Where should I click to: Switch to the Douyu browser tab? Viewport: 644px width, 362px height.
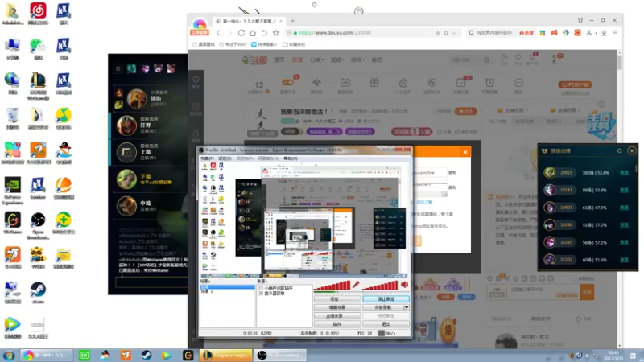pos(248,21)
